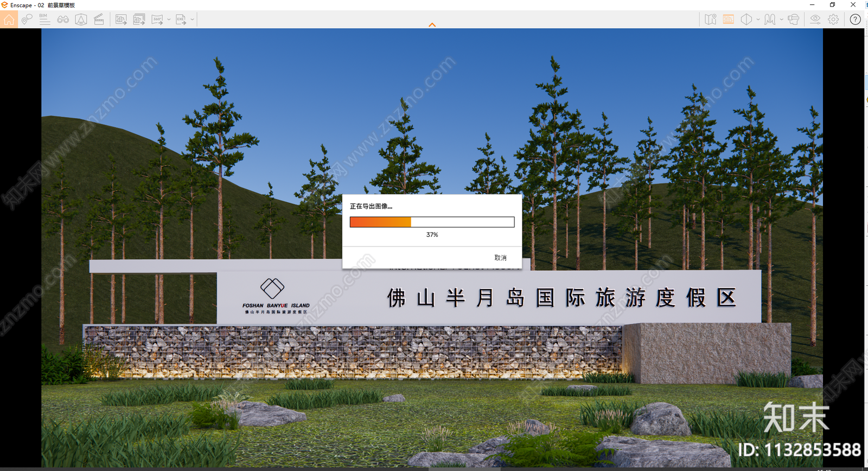Screen dimensions: 868x471
Task: Click the 360 panorama export icon
Action: coord(157,20)
